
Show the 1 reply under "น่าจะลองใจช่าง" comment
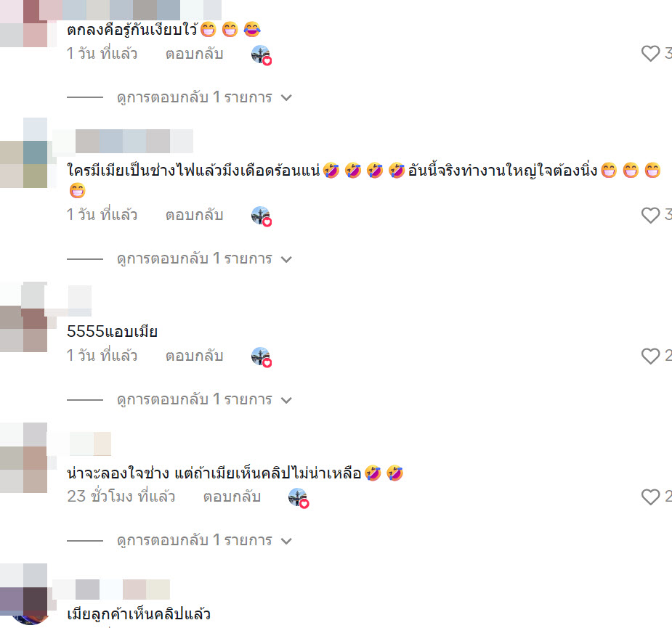click(x=204, y=541)
